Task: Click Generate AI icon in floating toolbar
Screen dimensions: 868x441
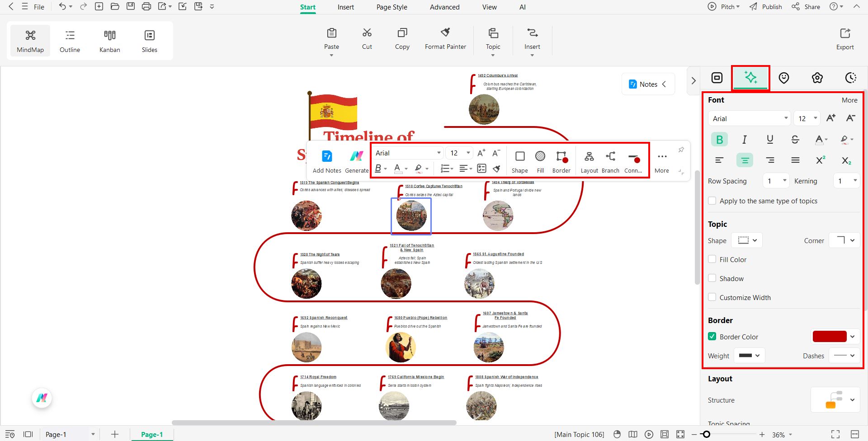Action: 357,162
